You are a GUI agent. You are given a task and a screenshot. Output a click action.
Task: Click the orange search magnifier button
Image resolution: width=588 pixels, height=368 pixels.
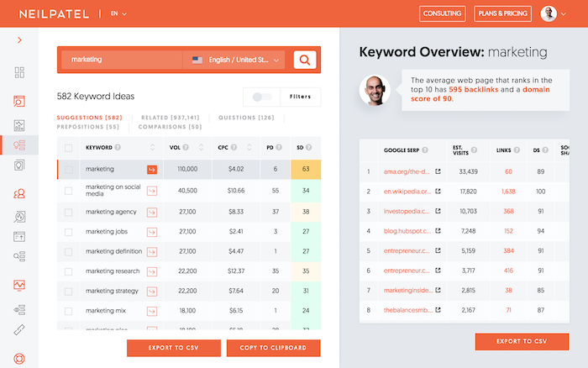304,60
